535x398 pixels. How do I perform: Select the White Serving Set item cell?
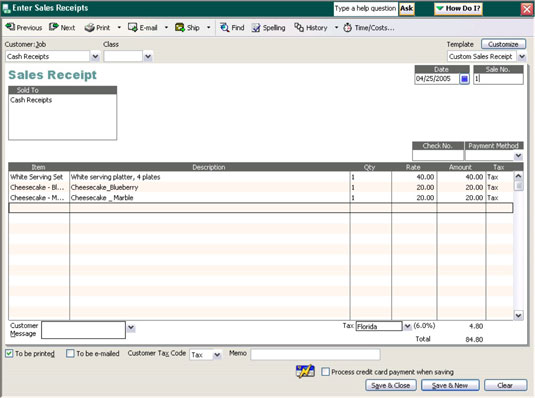coord(39,177)
